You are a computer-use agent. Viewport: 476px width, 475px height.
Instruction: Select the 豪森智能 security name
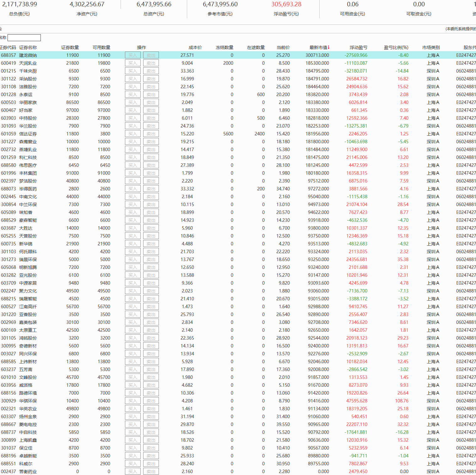(28, 220)
